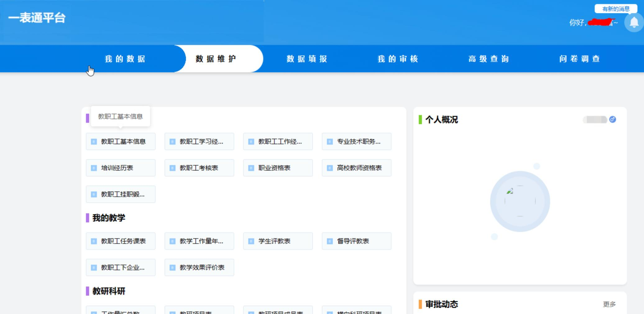Click the icon on 职业资格表 button
Viewport: 644px width, 314px height.
pos(251,168)
